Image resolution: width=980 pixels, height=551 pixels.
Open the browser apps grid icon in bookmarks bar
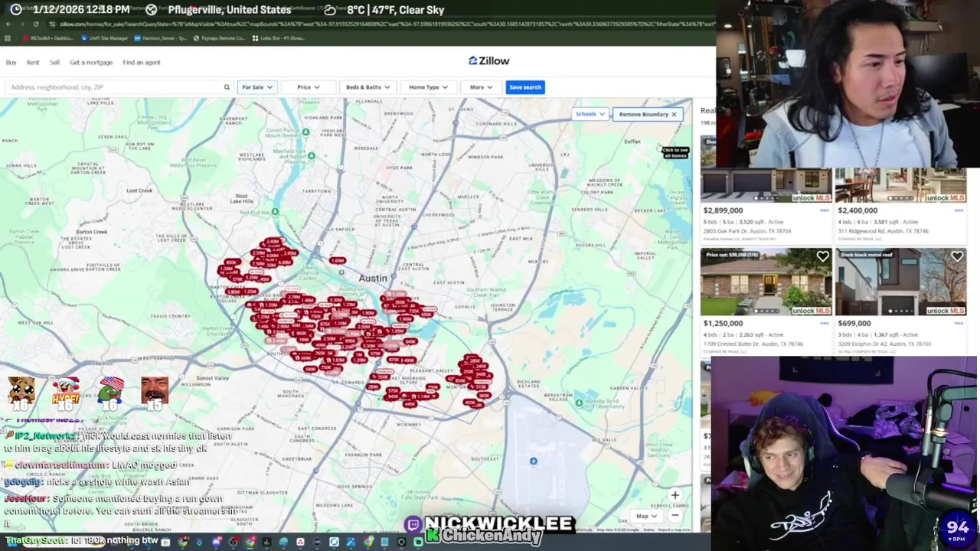[x=8, y=37]
